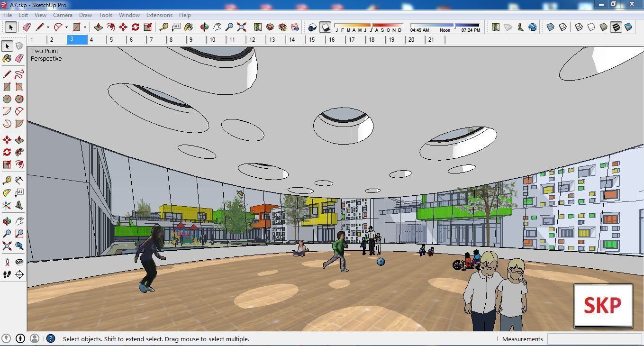This screenshot has height=346, width=644.
Task: Click the Measurements input box
Action: [x=594, y=339]
